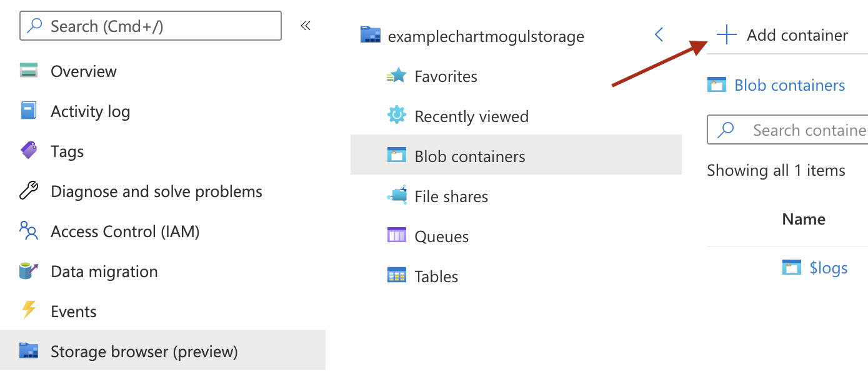Click the File shares icon
This screenshot has height=376, width=868.
tap(397, 196)
